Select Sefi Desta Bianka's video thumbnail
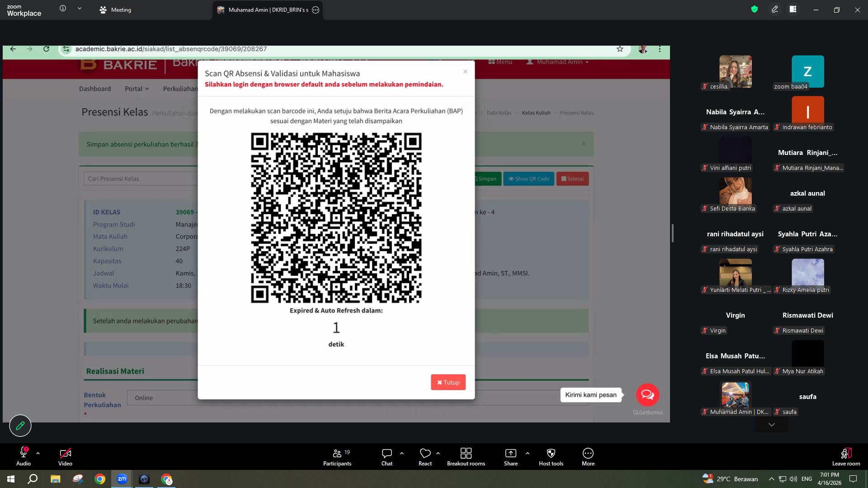This screenshot has height=488, width=868. [x=736, y=193]
